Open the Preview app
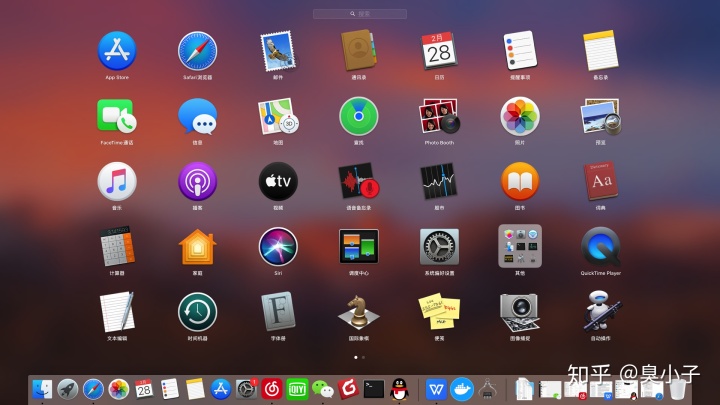Image resolution: width=720 pixels, height=405 pixels. click(x=601, y=116)
